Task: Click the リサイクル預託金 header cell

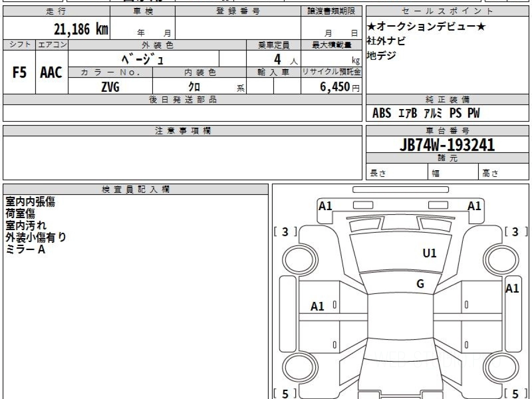Action: (331, 73)
